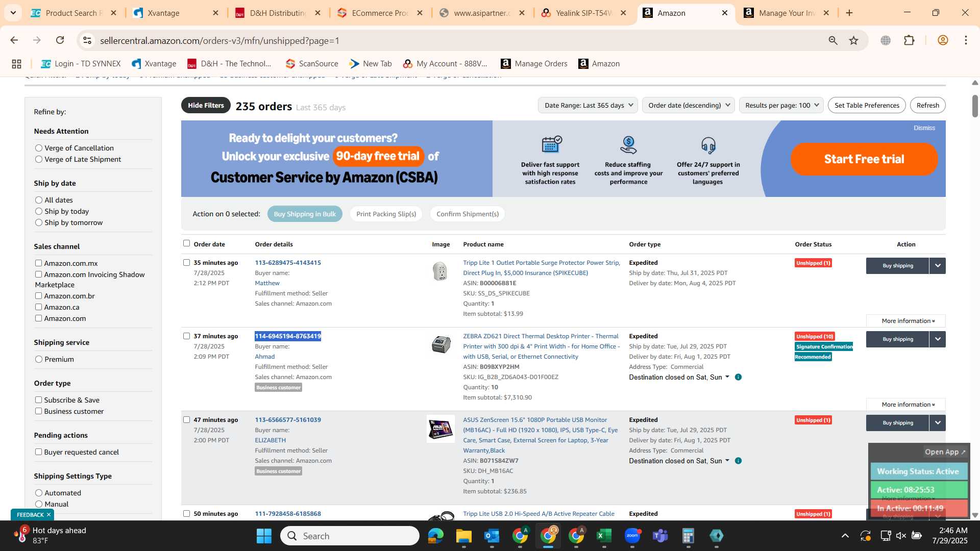
Task: Enable the Business customer order type filter
Action: point(38,411)
